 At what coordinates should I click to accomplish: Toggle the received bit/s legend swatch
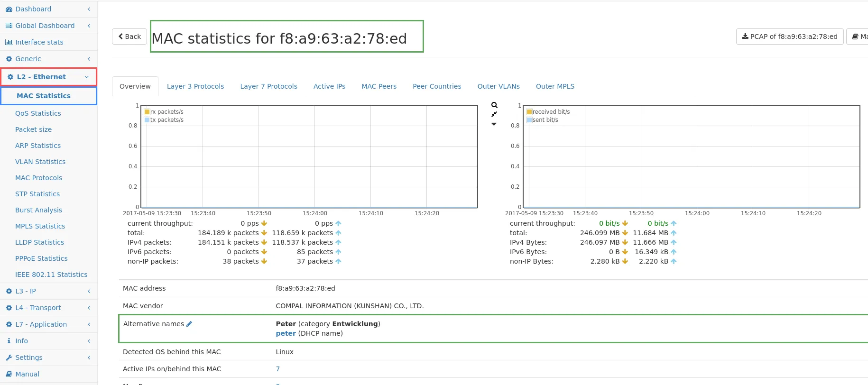click(x=529, y=112)
